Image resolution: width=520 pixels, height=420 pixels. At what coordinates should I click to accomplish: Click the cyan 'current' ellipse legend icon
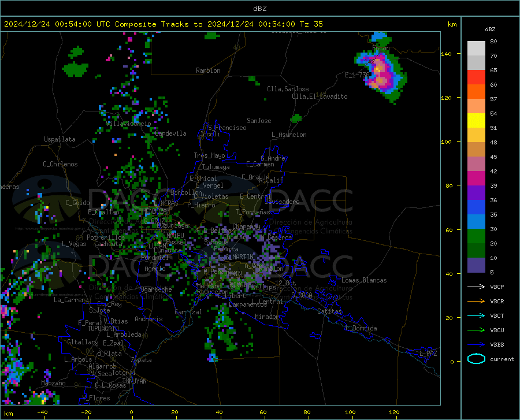pos(476,359)
